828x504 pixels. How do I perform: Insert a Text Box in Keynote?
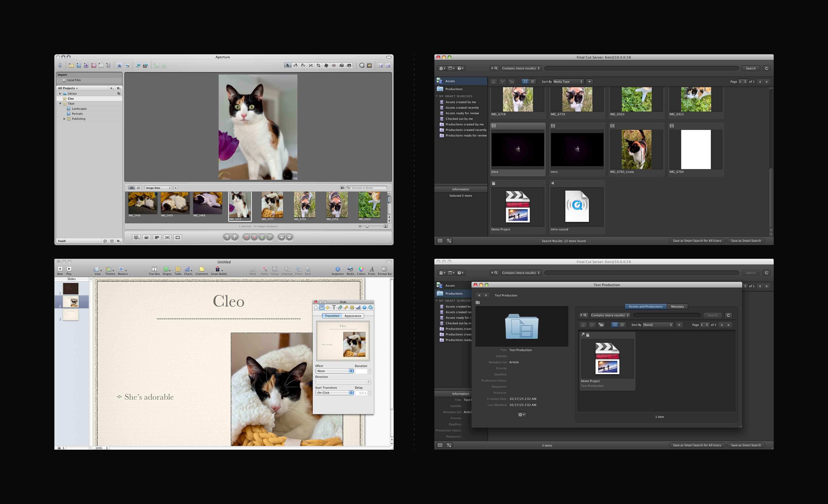154,269
